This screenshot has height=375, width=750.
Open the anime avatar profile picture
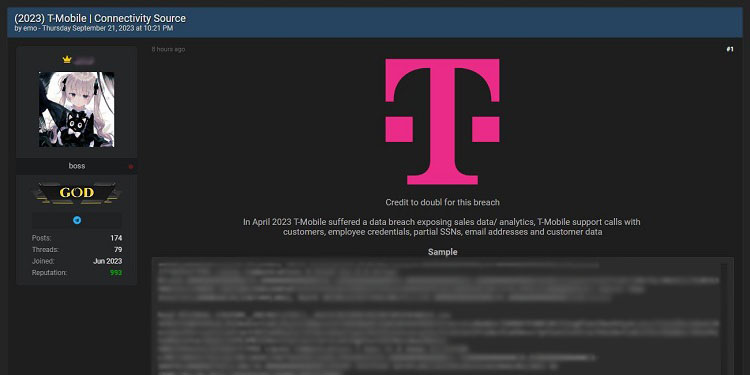pyautogui.click(x=77, y=110)
